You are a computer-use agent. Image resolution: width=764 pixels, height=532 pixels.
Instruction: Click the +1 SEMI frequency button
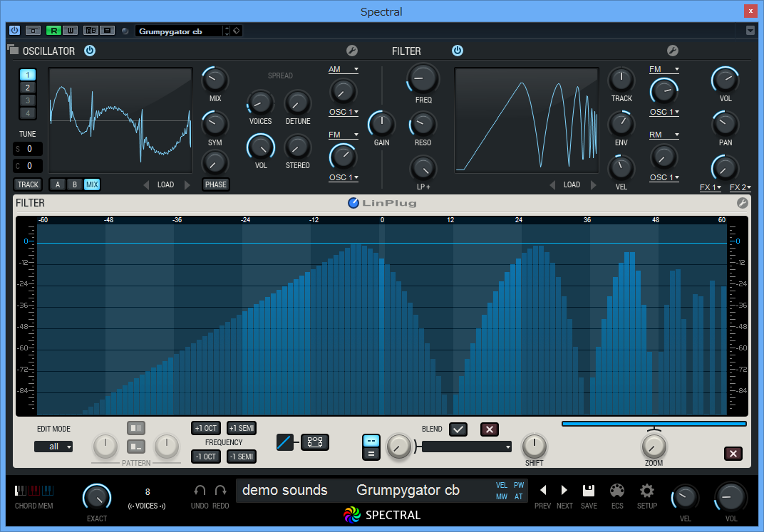(241, 428)
